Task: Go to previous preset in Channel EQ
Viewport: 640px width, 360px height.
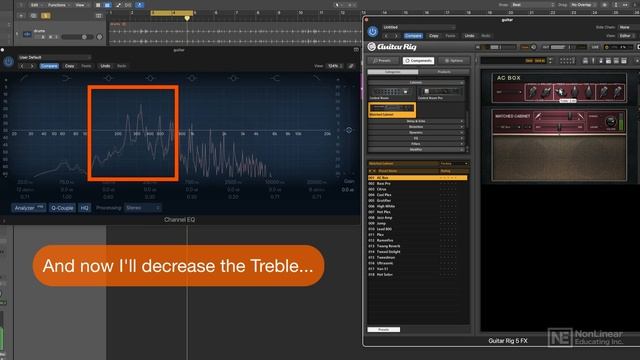Action: 22,66
